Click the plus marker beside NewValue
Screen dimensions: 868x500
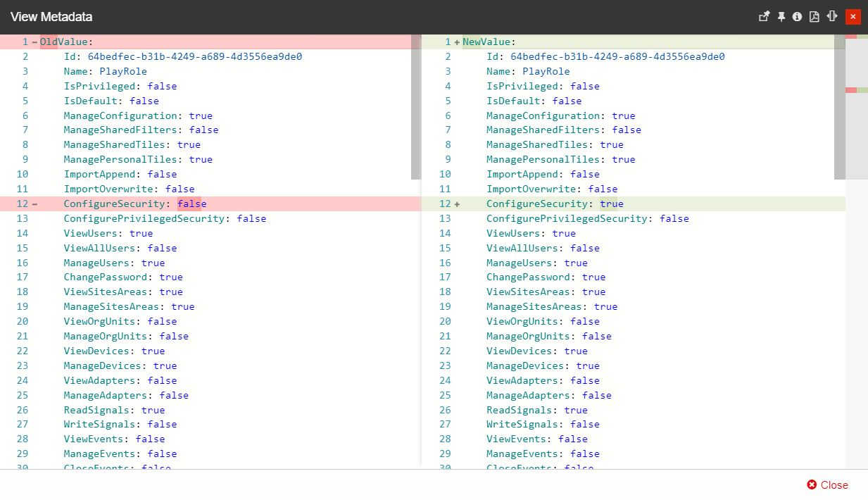(x=458, y=42)
